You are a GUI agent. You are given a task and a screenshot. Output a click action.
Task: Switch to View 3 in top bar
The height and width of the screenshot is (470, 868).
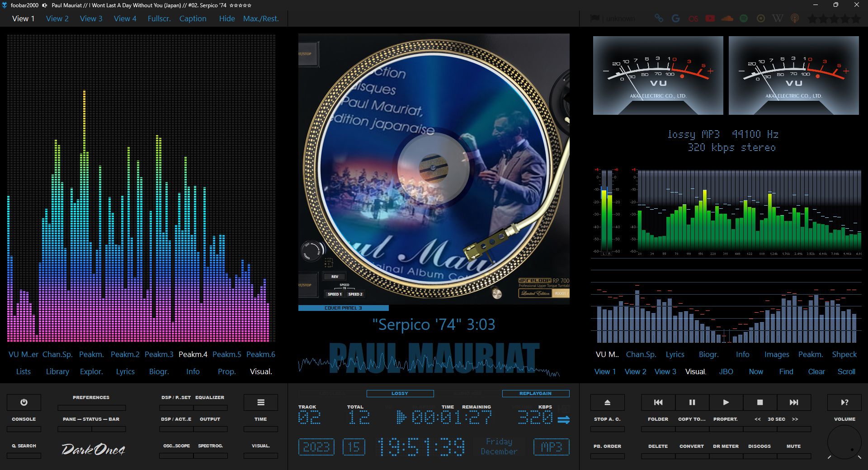[x=91, y=19]
